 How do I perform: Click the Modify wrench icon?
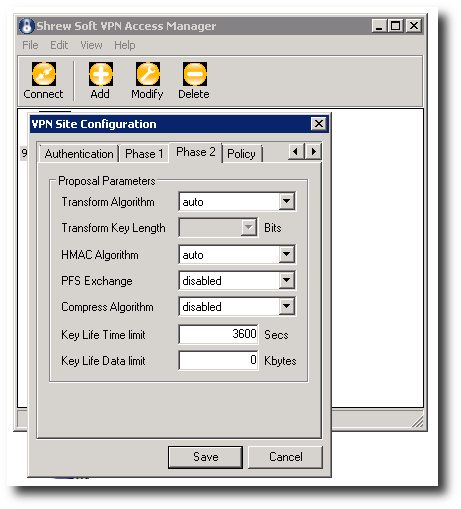click(x=148, y=74)
